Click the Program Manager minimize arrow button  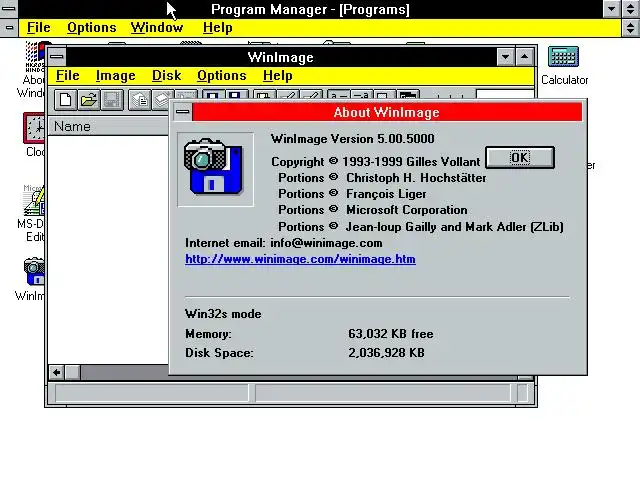tap(611, 9)
